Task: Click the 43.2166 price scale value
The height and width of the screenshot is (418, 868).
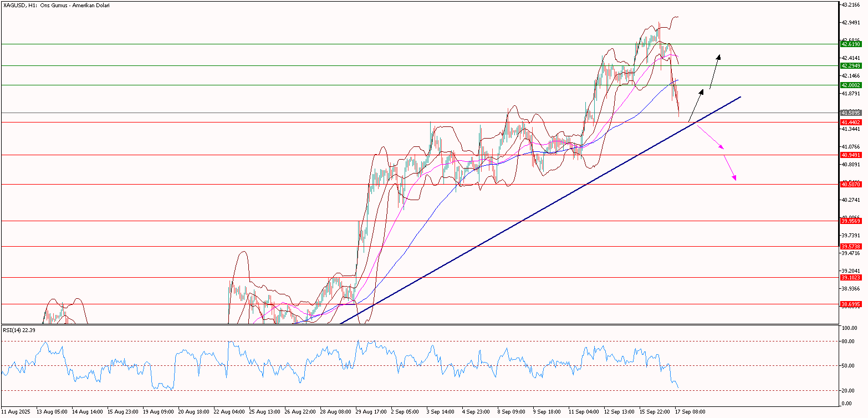Action: tap(851, 4)
